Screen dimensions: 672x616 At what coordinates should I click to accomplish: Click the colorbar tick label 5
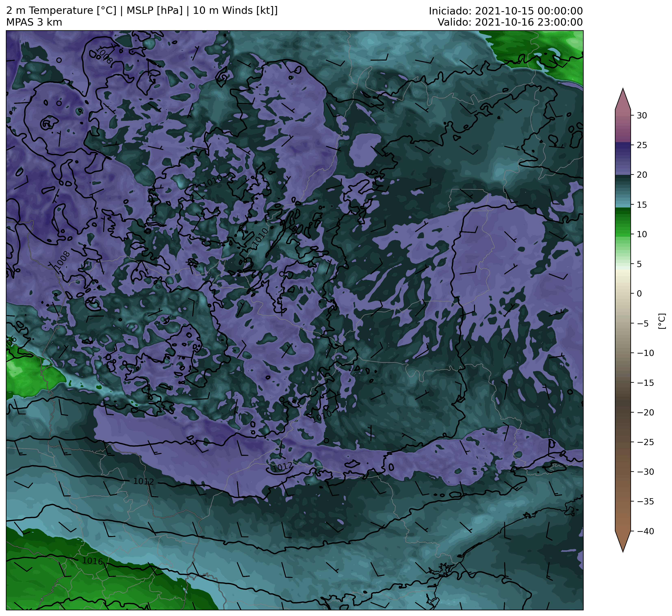[639, 264]
